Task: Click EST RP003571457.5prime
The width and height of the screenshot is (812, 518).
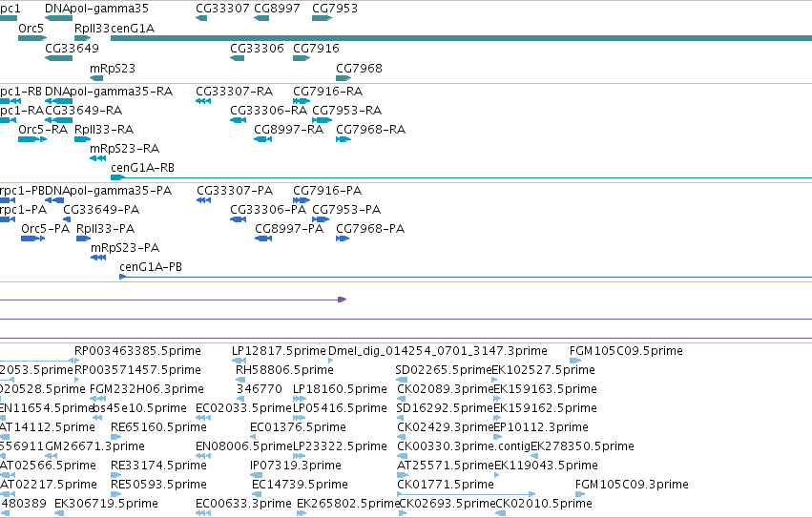Action: coord(137,370)
